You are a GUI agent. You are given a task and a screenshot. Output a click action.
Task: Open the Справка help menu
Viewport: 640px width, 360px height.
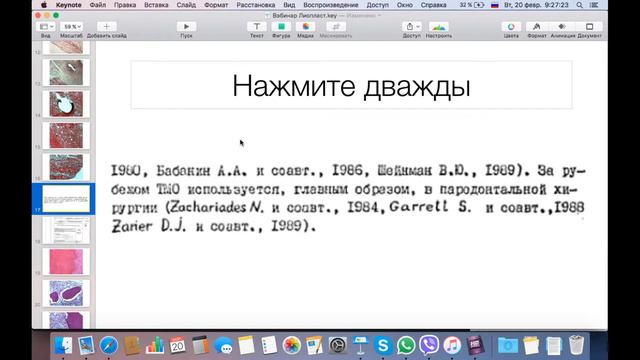(x=433, y=5)
